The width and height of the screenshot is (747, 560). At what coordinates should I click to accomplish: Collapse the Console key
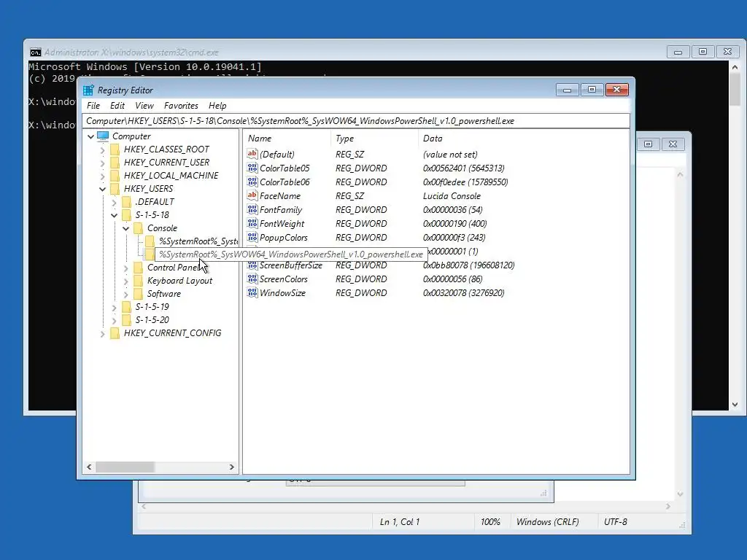point(125,228)
